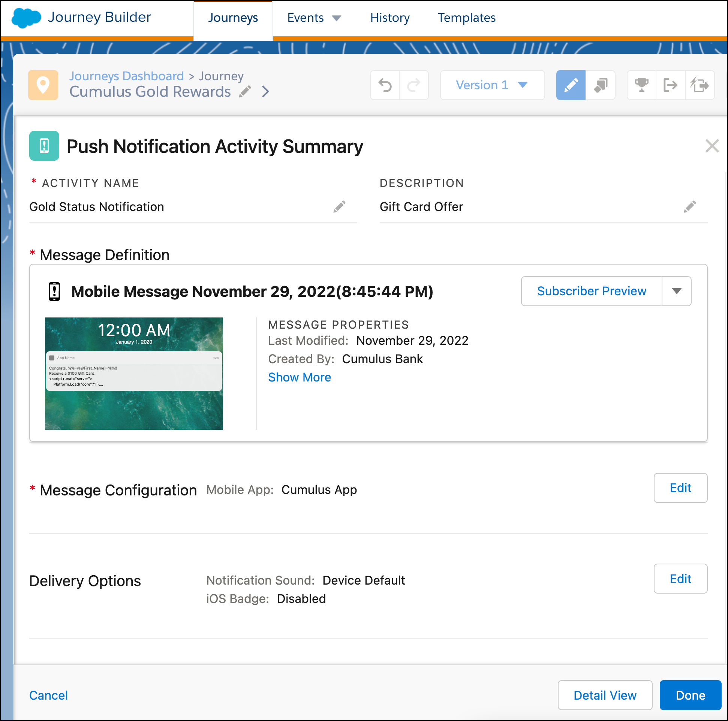
Task: Expand journey details chevron beside title
Action: [266, 91]
